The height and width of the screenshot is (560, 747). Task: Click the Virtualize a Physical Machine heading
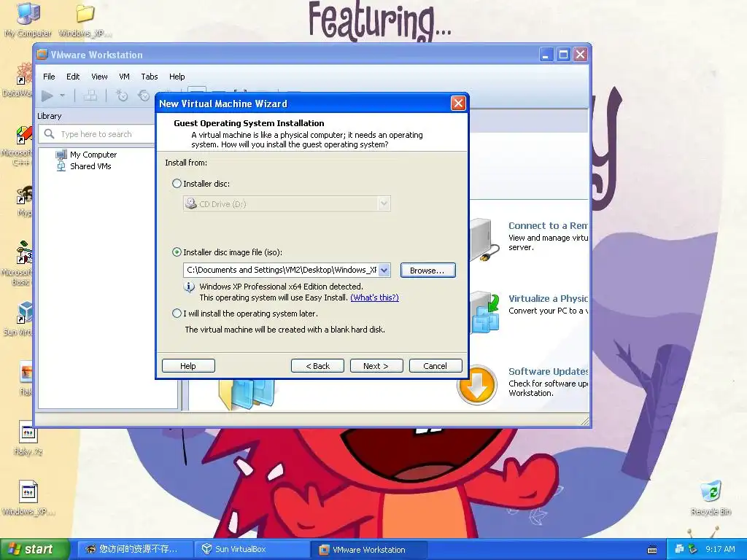(x=549, y=298)
